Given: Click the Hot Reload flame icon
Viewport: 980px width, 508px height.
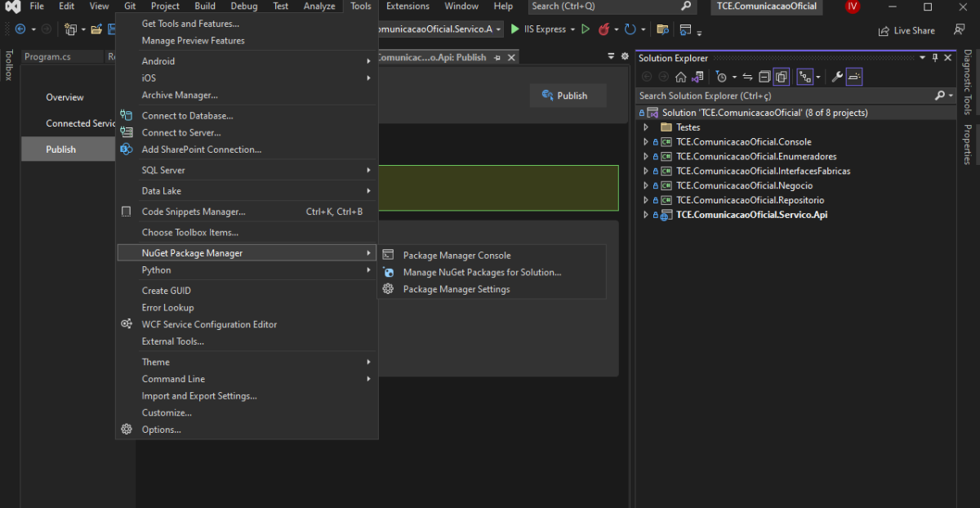Looking at the screenshot, I should click(604, 29).
